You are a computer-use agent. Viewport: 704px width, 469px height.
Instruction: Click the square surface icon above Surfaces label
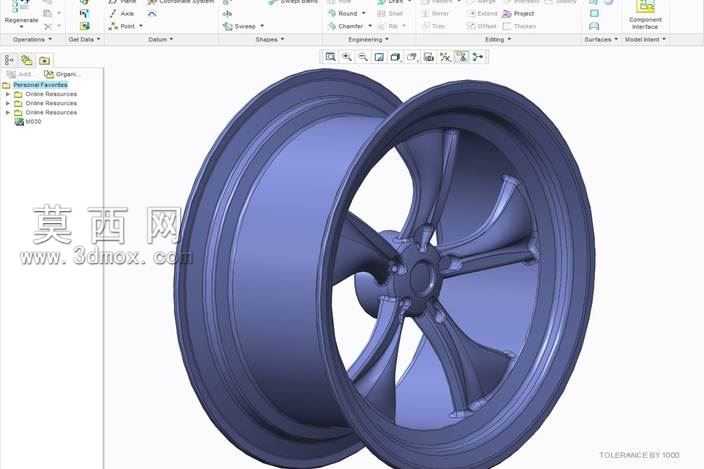click(594, 14)
